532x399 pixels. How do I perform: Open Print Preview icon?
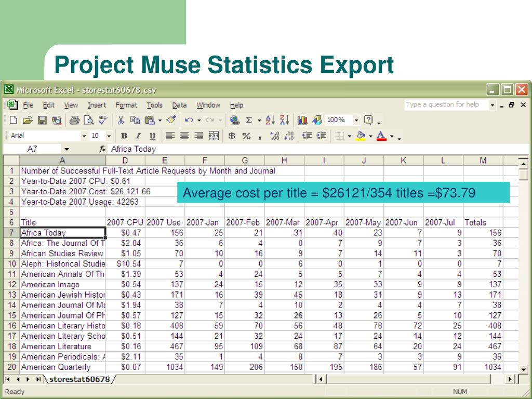(x=88, y=120)
